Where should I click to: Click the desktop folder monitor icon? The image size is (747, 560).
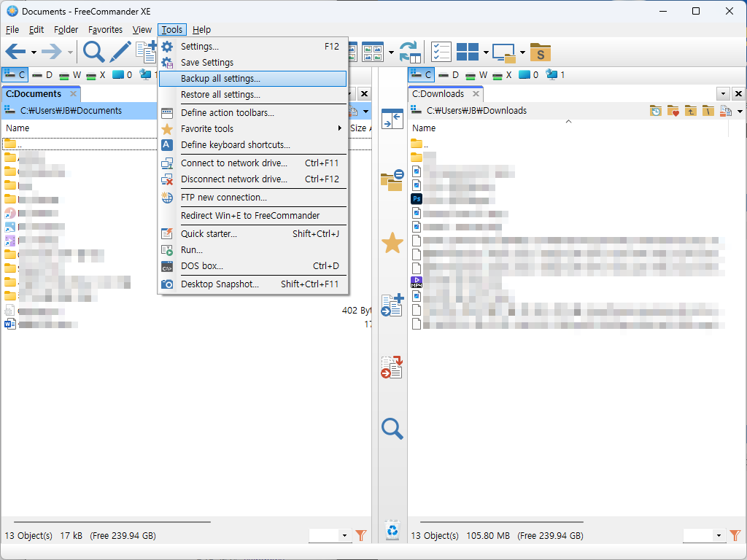click(504, 52)
